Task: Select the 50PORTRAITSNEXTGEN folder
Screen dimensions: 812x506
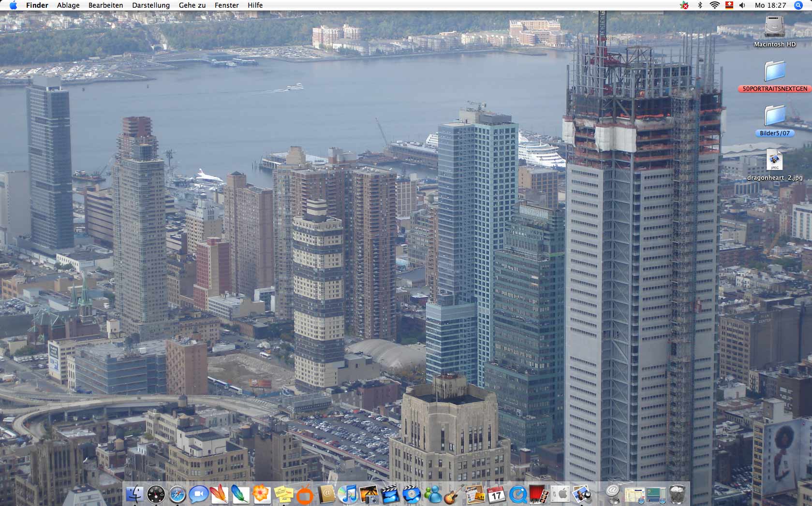Action: 774,72
